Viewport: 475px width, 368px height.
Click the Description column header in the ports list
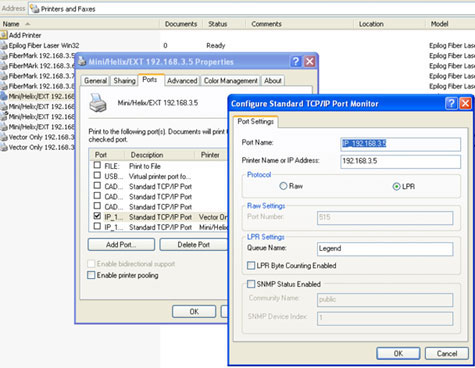159,155
